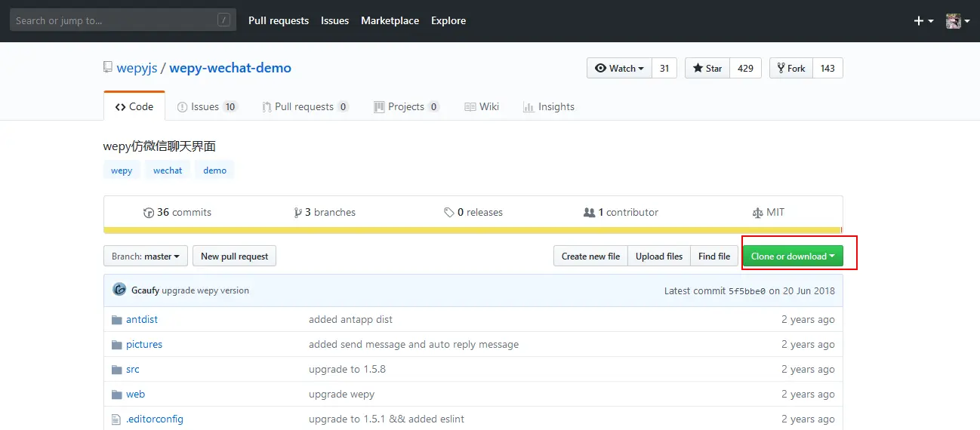Expand the Watch notifications dropdown
The width and height of the screenshot is (980, 430).
(619, 68)
